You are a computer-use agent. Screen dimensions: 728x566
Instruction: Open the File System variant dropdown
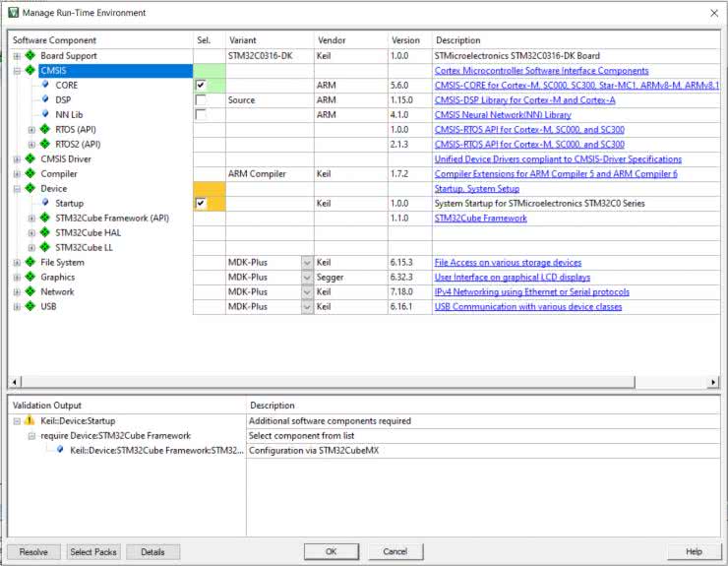[x=306, y=263]
